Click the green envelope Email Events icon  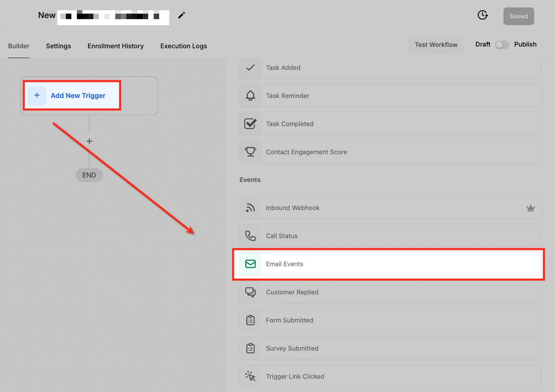(250, 264)
